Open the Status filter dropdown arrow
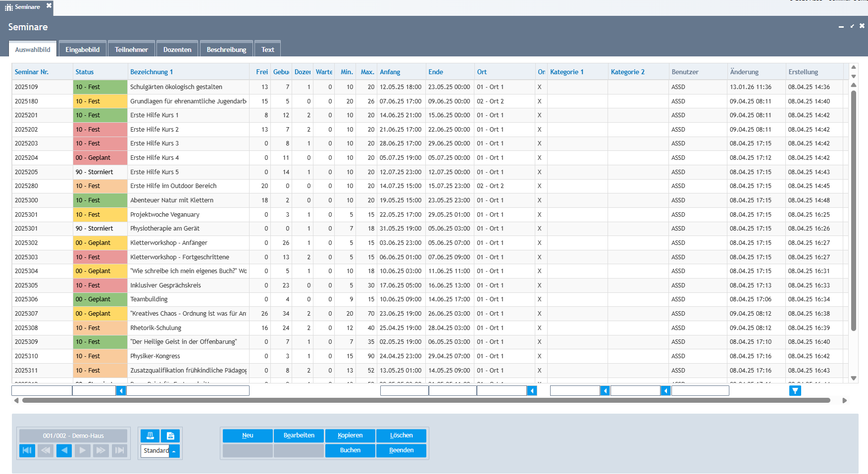This screenshot has height=474, width=868. coord(121,391)
